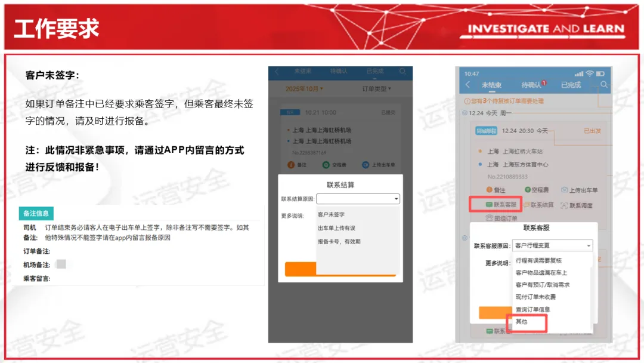Click 10:47 clock in right phone

(x=472, y=73)
